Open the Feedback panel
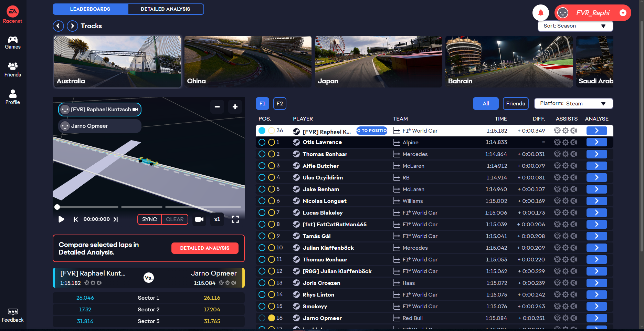Screen dimensions: 644x331 [13, 316]
